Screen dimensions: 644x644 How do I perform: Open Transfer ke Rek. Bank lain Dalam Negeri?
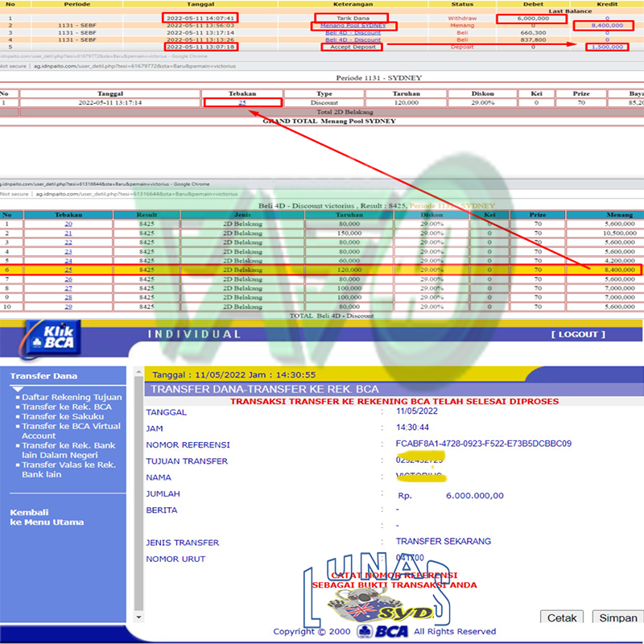(x=68, y=450)
